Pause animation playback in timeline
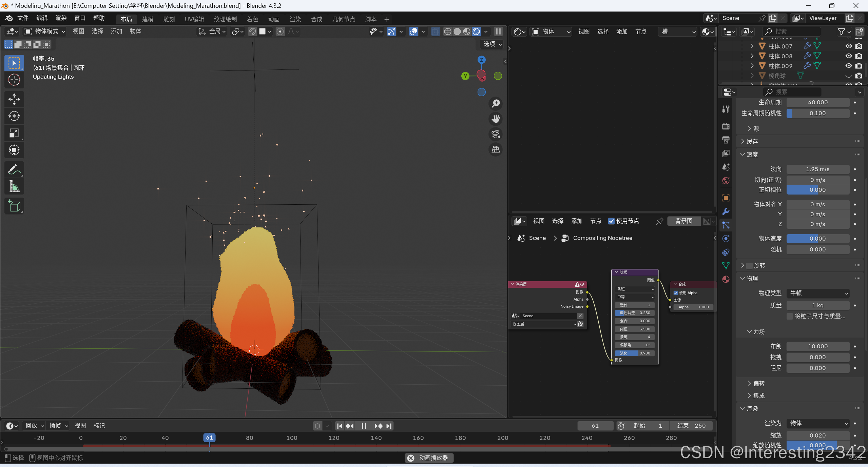Screen dimensions: 868x467 click(x=364, y=426)
